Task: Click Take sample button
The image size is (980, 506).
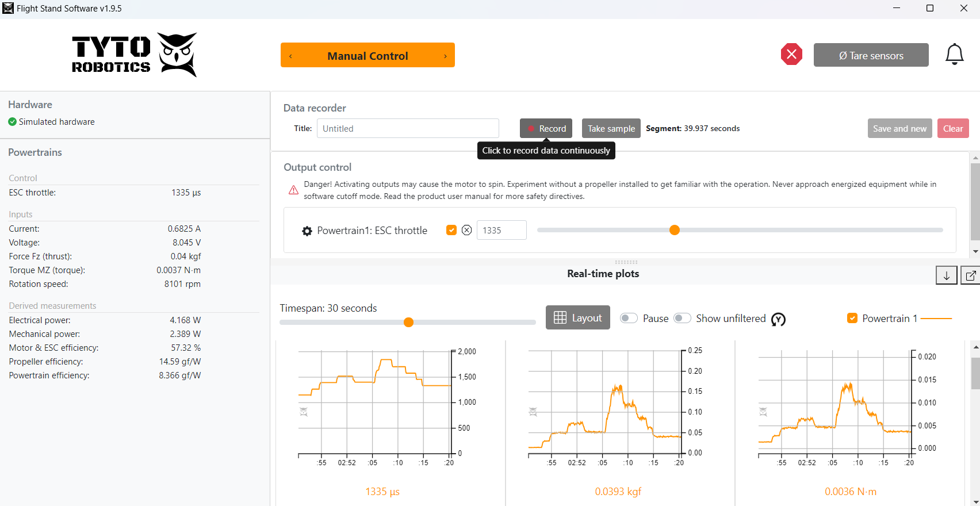Action: pyautogui.click(x=611, y=128)
